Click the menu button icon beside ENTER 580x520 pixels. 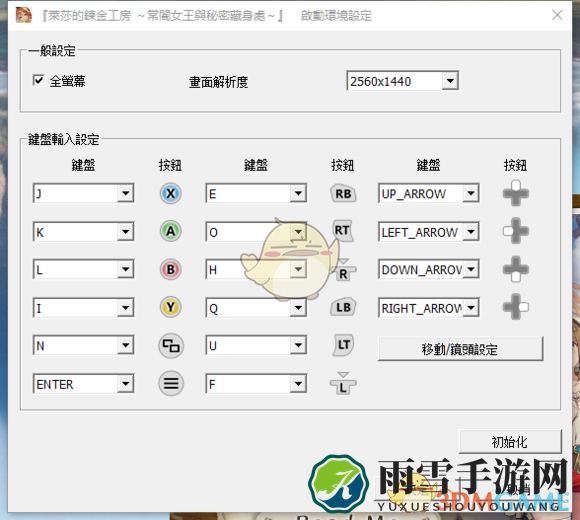pos(171,384)
